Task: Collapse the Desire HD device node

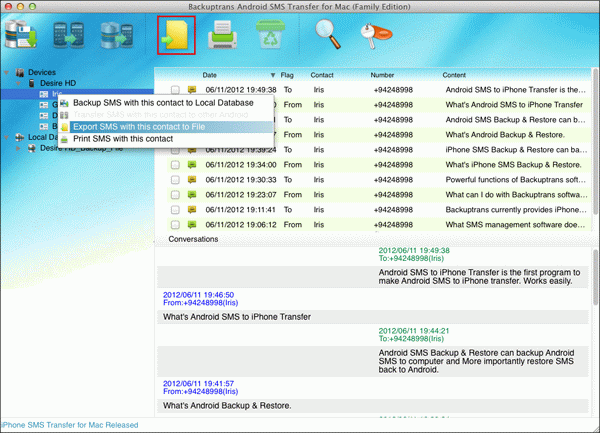Action: point(18,83)
